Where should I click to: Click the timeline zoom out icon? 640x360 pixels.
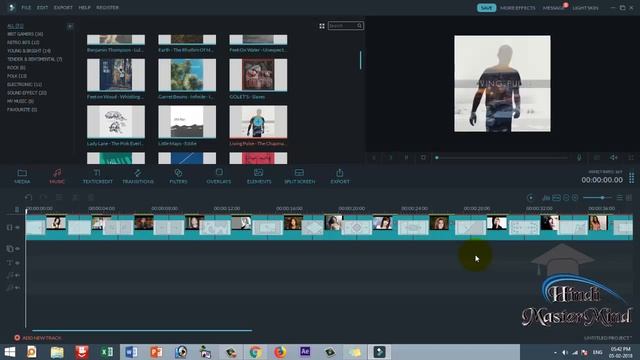566,198
